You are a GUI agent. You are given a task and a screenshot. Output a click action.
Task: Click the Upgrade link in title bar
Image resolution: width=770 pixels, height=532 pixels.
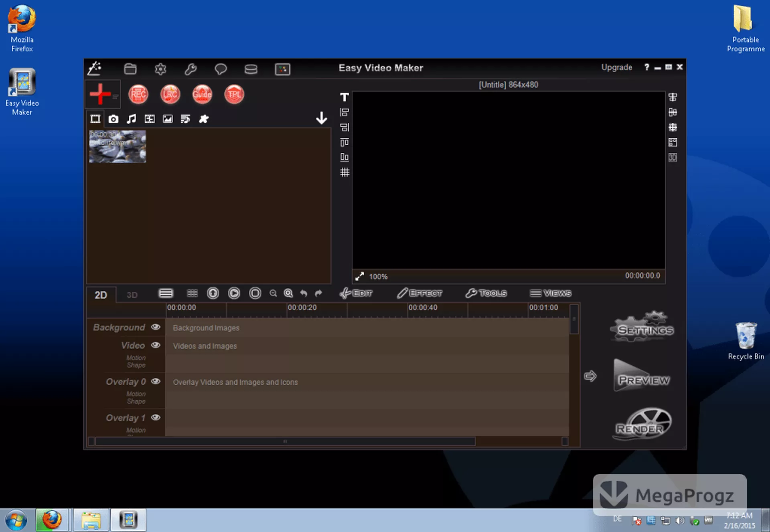coord(616,67)
